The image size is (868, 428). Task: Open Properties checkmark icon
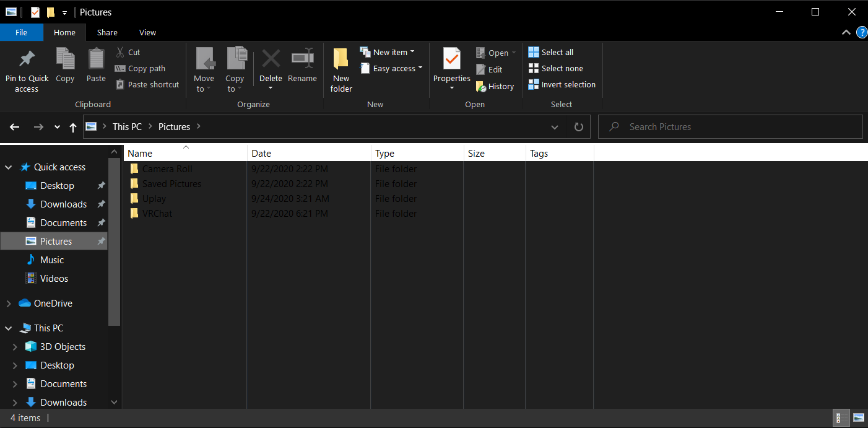pos(452,59)
